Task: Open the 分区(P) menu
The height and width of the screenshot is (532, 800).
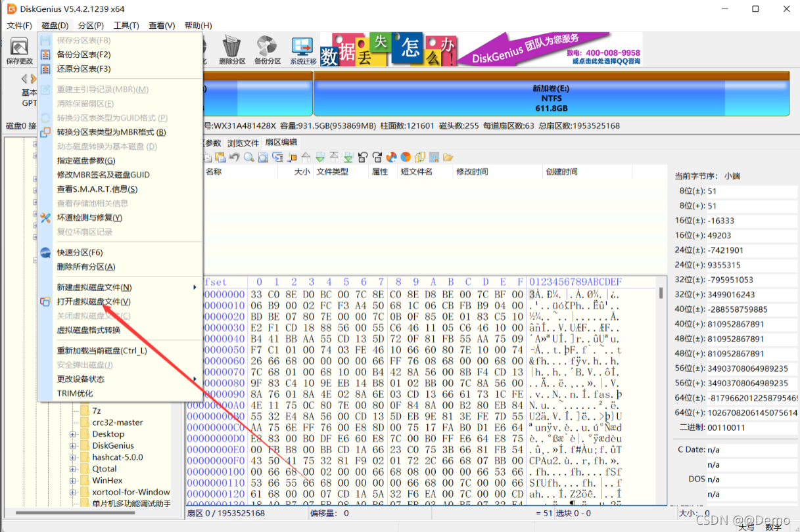Action: coord(91,26)
